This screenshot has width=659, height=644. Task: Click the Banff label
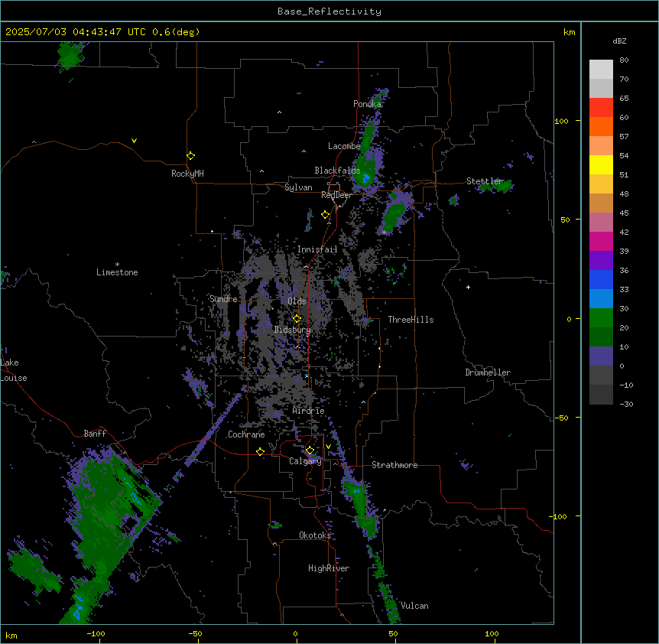(95, 434)
